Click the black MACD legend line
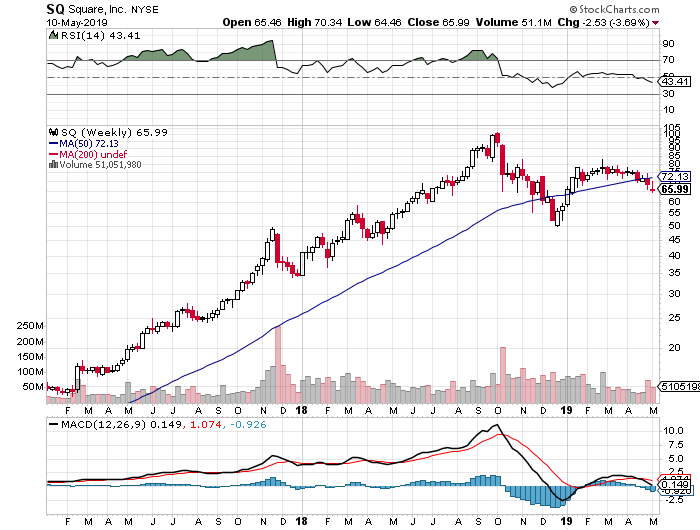The width and height of the screenshot is (700, 530). click(53, 425)
